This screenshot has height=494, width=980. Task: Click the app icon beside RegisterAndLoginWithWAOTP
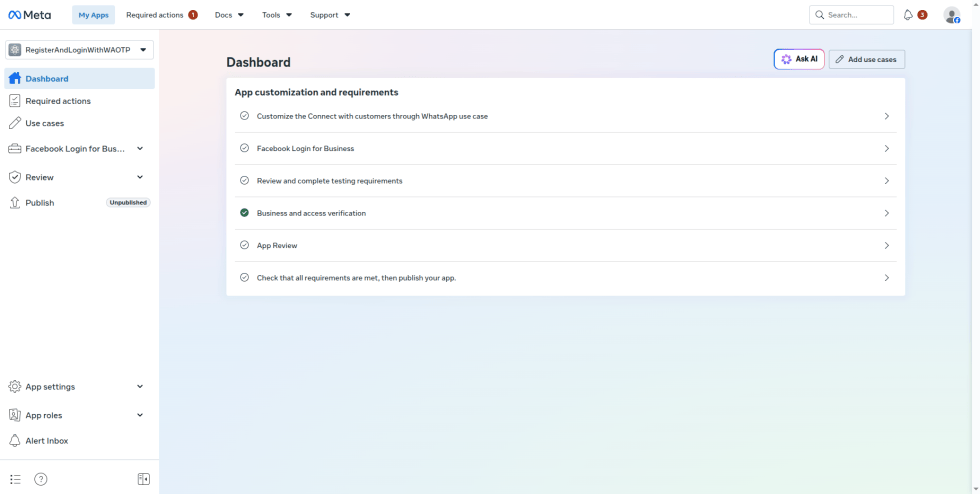tap(14, 50)
